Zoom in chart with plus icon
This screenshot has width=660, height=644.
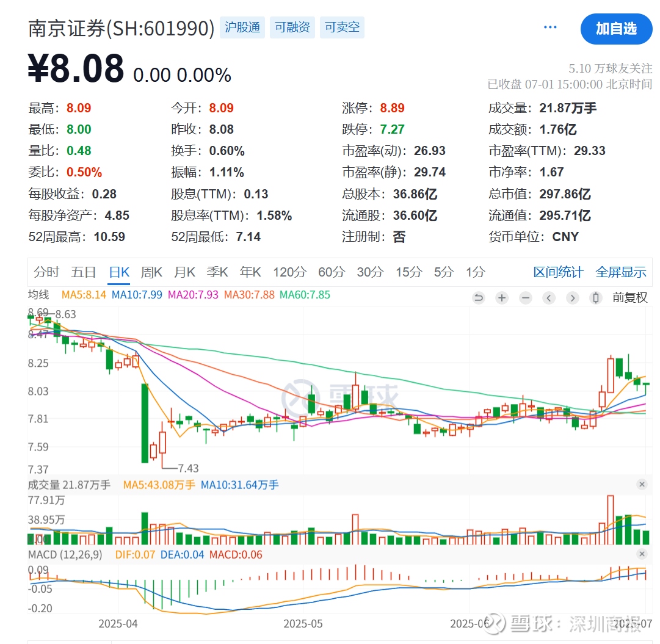pos(502,298)
